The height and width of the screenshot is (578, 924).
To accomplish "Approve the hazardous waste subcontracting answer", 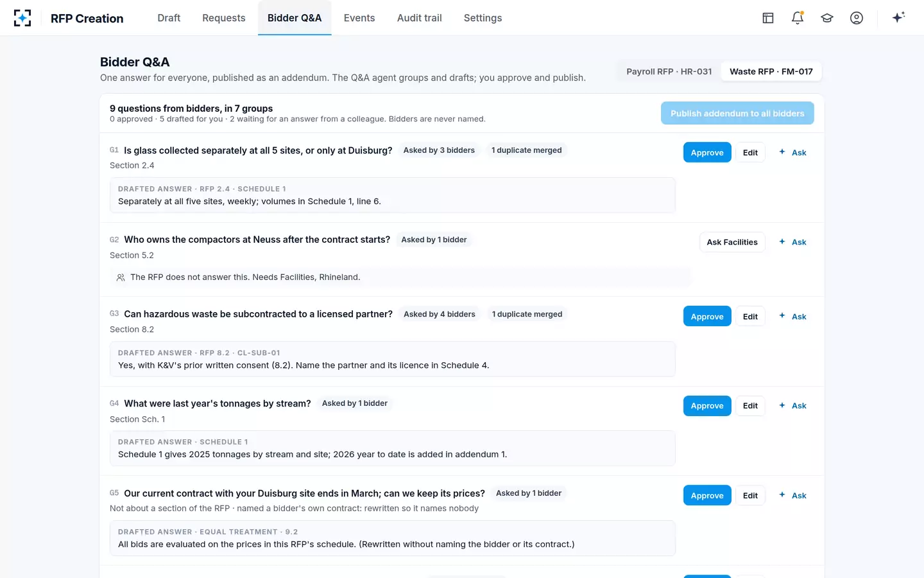I will [707, 316].
